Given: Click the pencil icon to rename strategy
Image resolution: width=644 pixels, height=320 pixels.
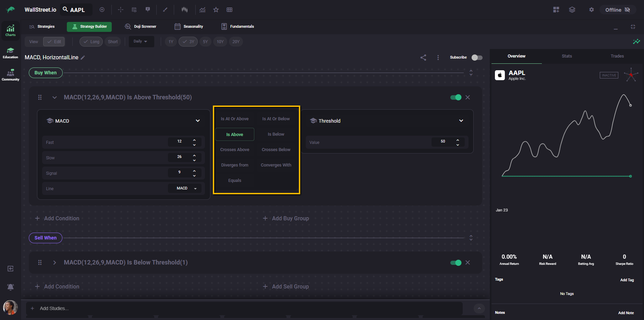Looking at the screenshot, I should click(83, 58).
